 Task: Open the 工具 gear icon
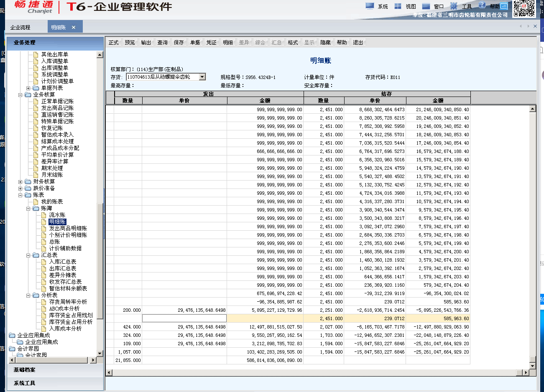454,6
